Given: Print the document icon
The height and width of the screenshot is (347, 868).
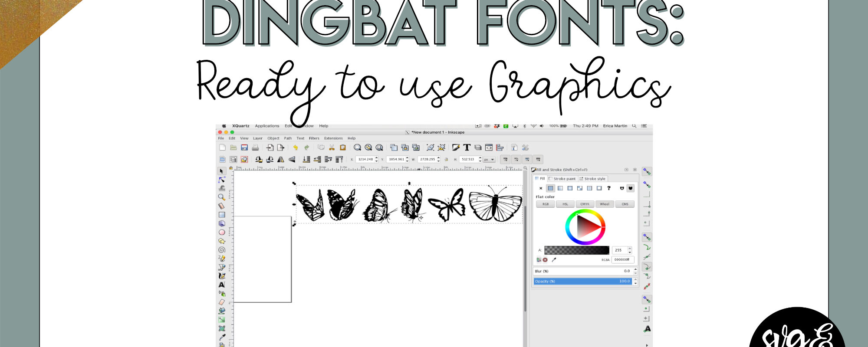Looking at the screenshot, I should pyautogui.click(x=255, y=147).
